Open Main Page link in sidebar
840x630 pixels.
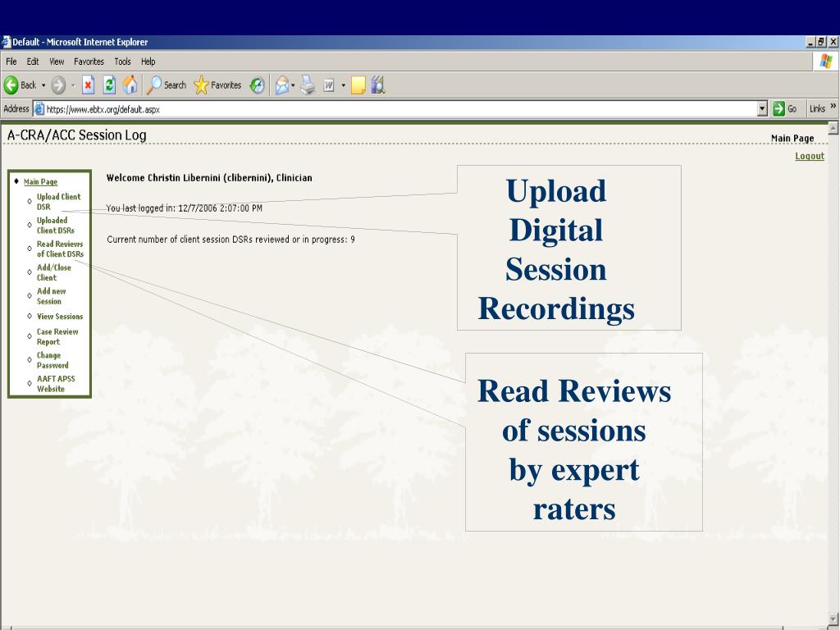40,181
